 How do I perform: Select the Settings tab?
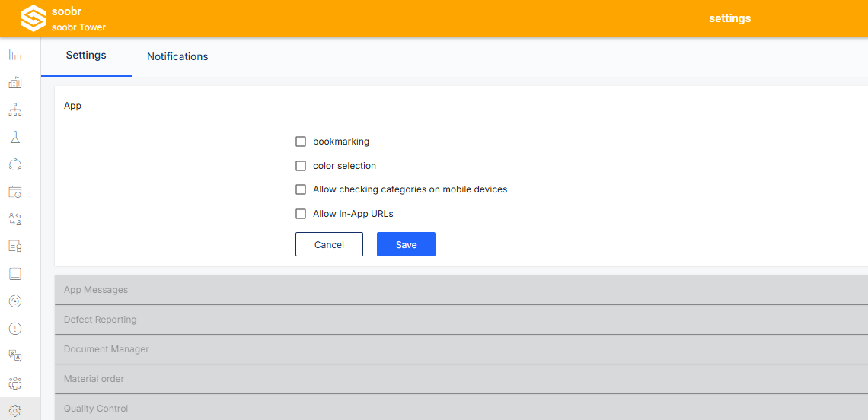coord(86,56)
